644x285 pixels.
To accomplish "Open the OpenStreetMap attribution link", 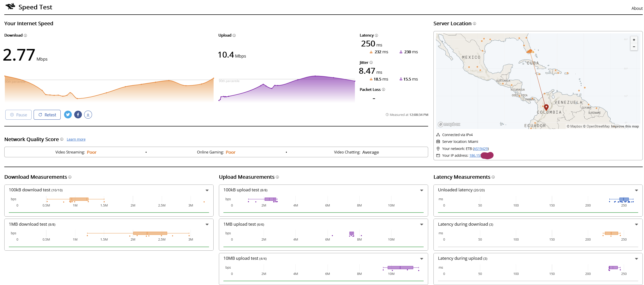I will click(x=596, y=126).
